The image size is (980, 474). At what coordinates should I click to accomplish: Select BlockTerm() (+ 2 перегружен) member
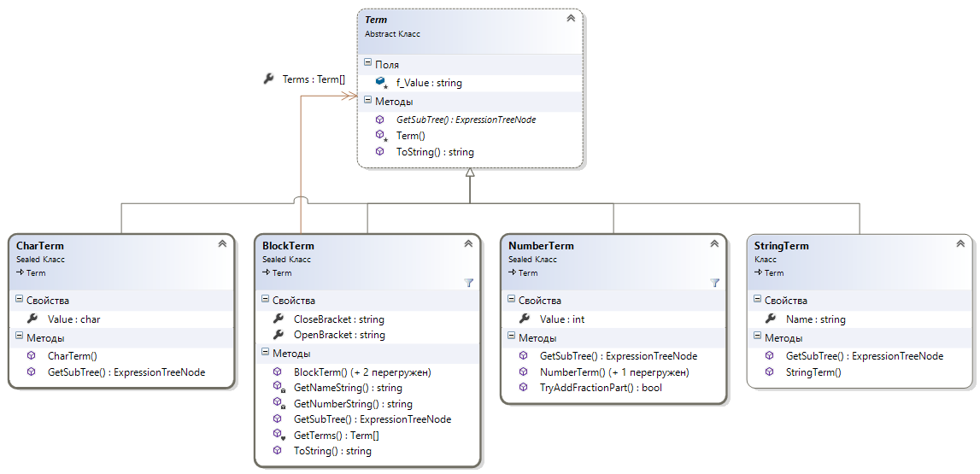(x=362, y=372)
